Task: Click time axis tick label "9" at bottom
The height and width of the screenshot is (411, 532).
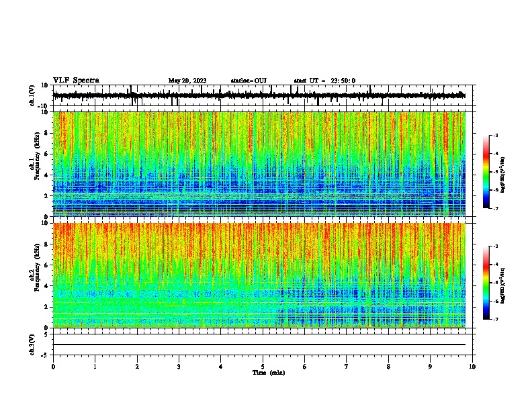Action: click(x=430, y=367)
